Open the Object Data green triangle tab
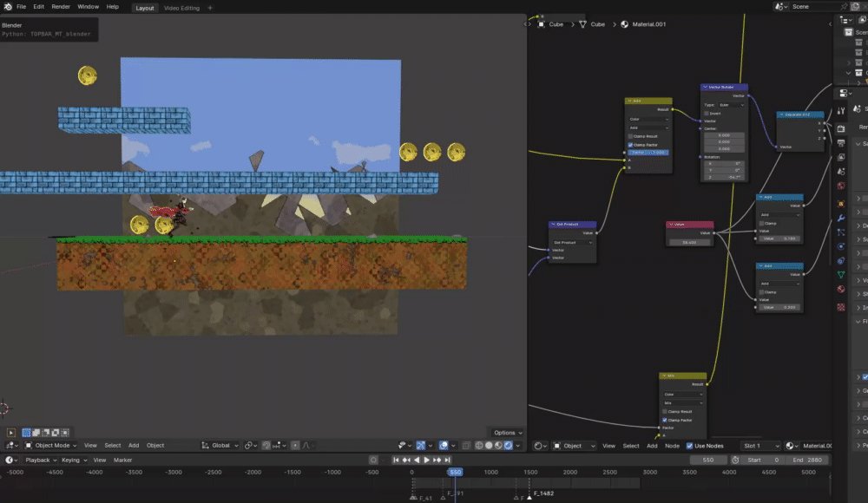The width and height of the screenshot is (868, 503). point(841,274)
